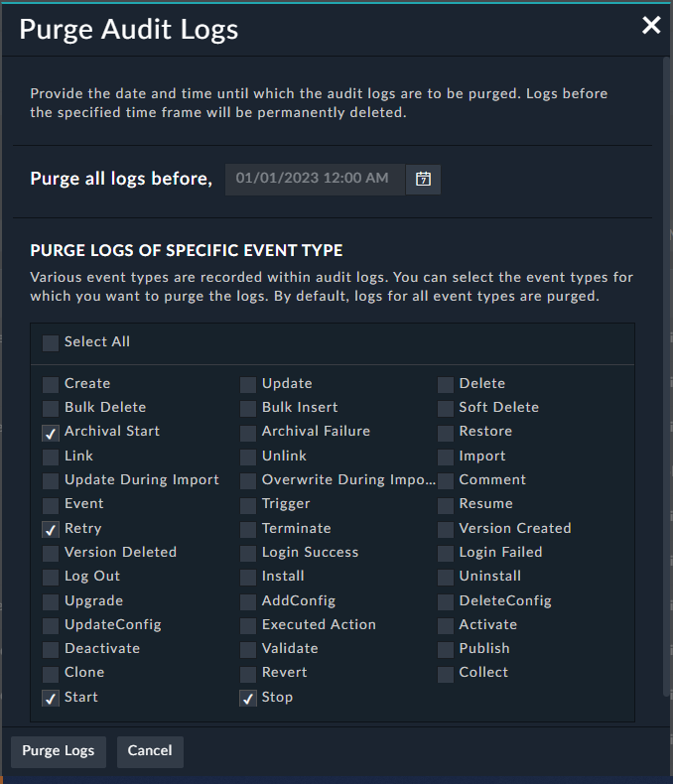Check the Login Failed checkbox
The height and width of the screenshot is (784, 673).
pos(446,553)
